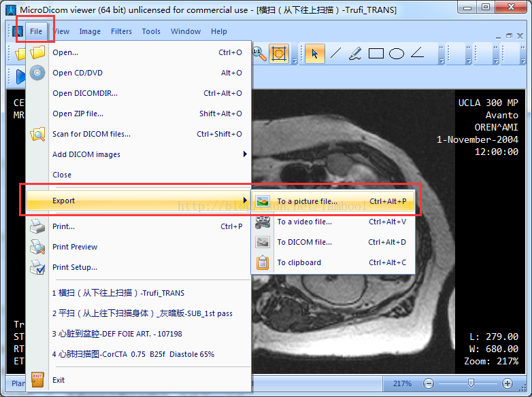Expand toolbar options arrow after angle tool
Screen dimensions: 532x397
(441, 54)
